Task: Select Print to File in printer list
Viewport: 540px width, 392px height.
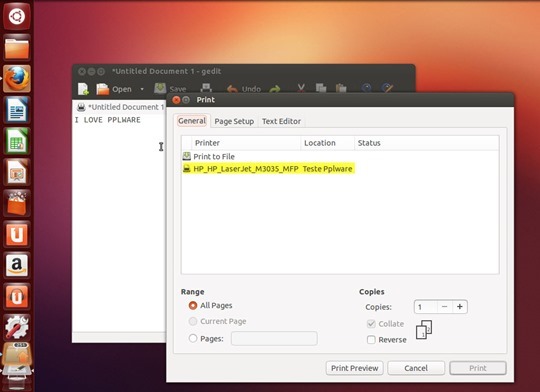Action: pyautogui.click(x=340, y=157)
